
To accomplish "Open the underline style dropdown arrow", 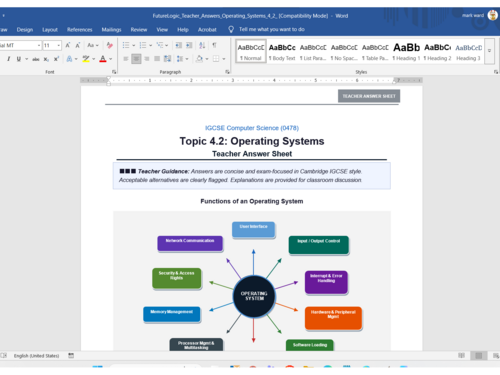I will [x=26, y=59].
